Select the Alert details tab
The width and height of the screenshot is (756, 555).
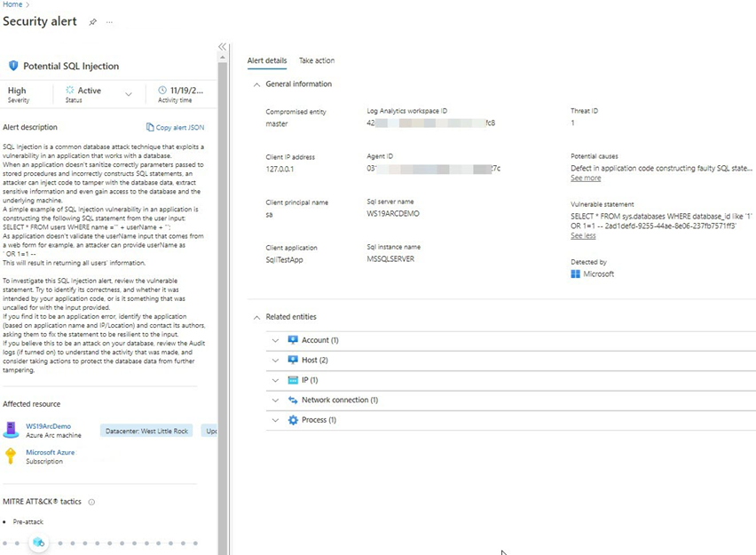point(266,60)
